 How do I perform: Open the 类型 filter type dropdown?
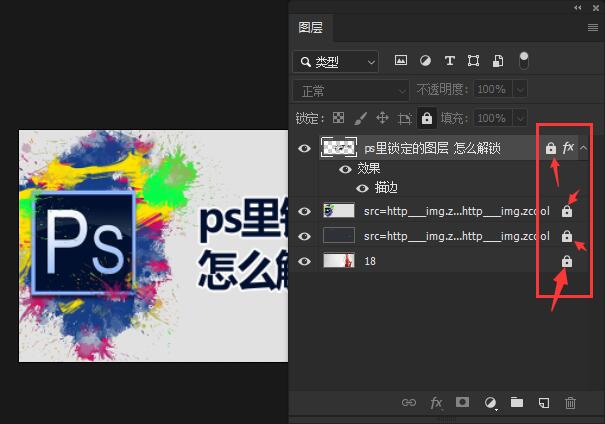(335, 61)
